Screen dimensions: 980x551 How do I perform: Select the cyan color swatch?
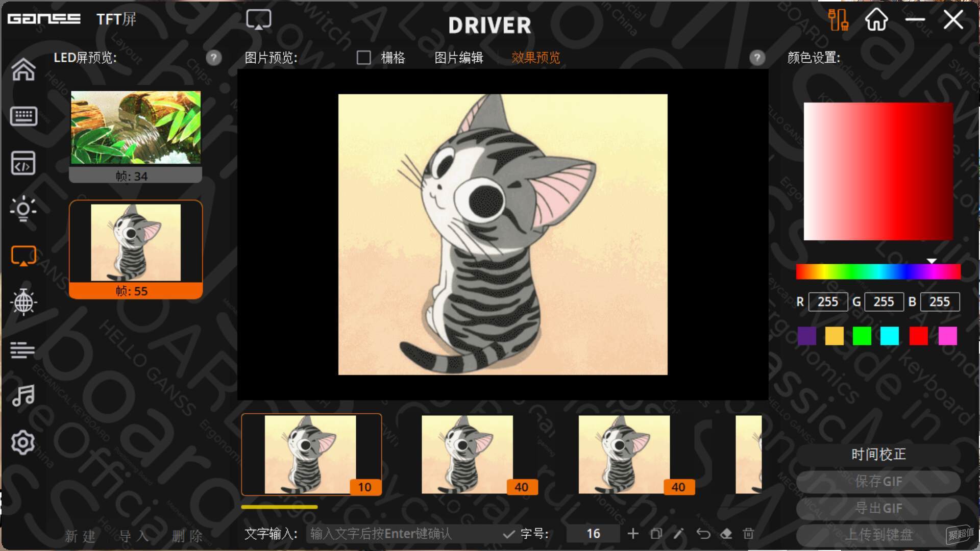click(890, 336)
